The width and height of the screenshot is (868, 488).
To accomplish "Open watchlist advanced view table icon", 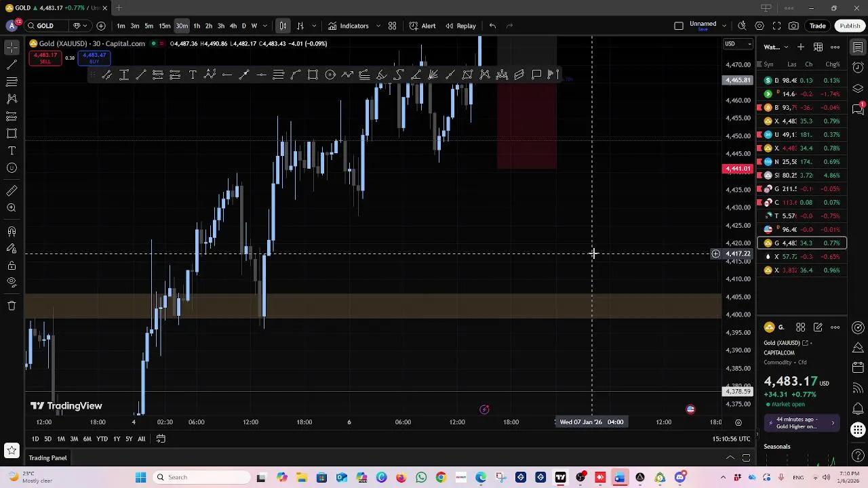I will click(x=818, y=47).
